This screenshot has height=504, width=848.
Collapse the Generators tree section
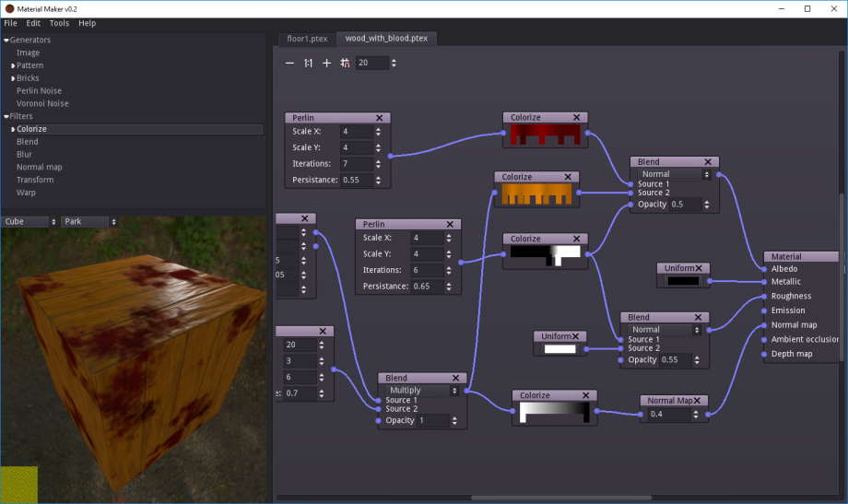point(6,41)
